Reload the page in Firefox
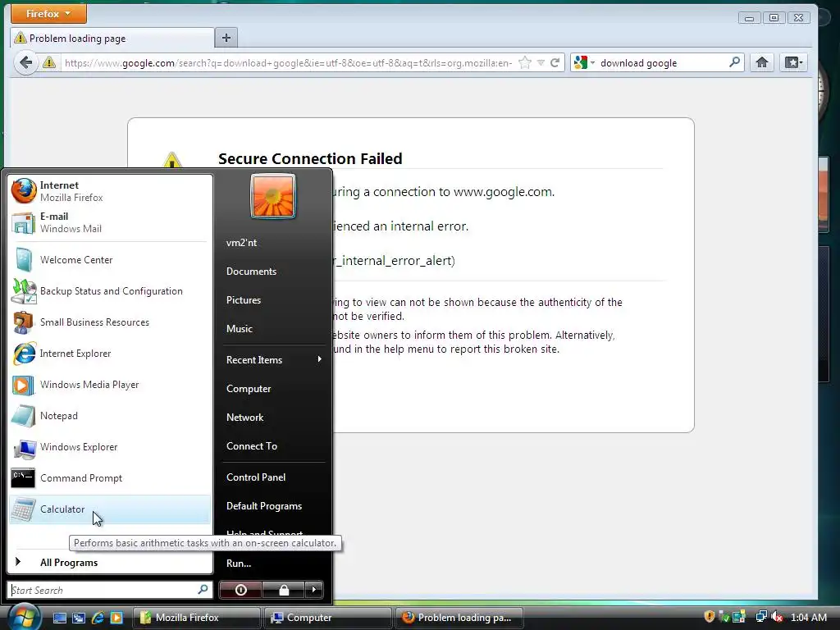Image resolution: width=840 pixels, height=630 pixels. pyautogui.click(x=555, y=62)
